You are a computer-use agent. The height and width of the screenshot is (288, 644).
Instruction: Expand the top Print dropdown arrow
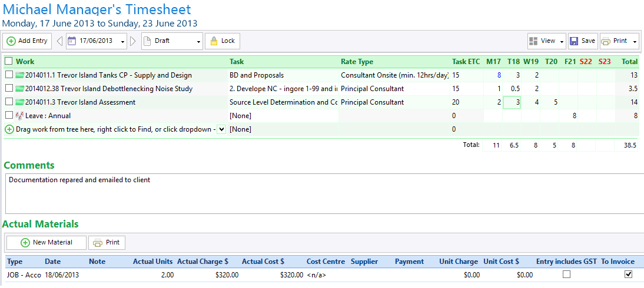pyautogui.click(x=635, y=41)
